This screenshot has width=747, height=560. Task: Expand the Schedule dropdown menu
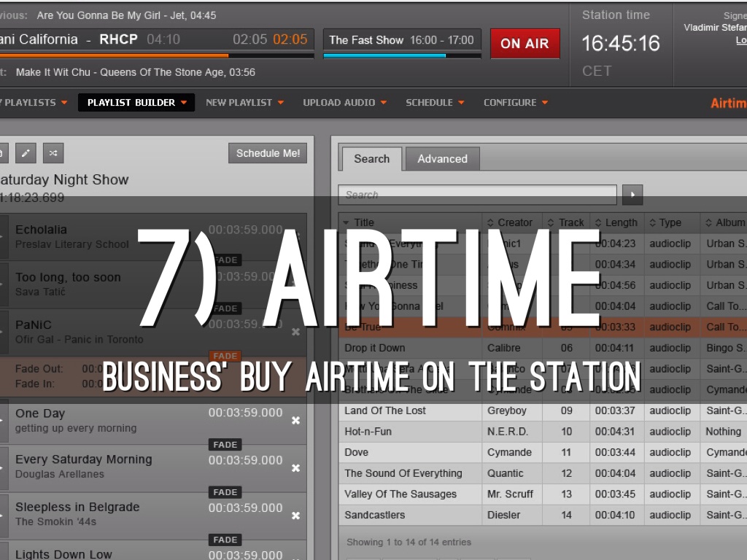(x=435, y=103)
